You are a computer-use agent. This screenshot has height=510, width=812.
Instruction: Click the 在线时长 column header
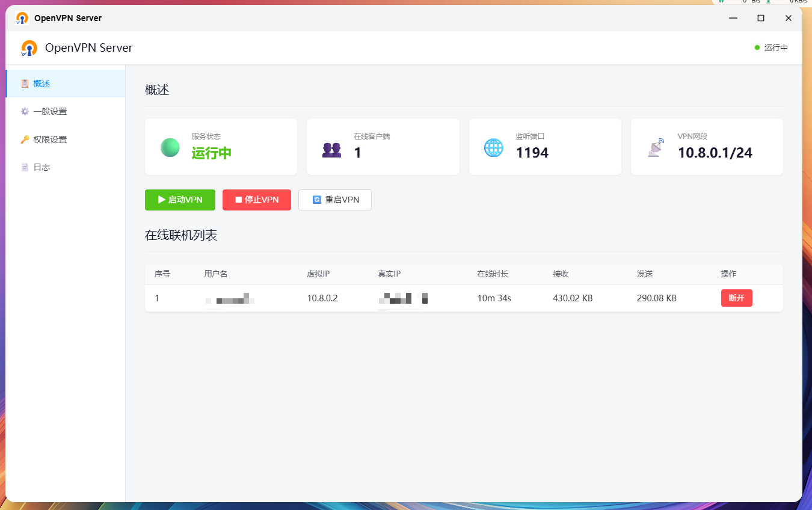(x=493, y=274)
